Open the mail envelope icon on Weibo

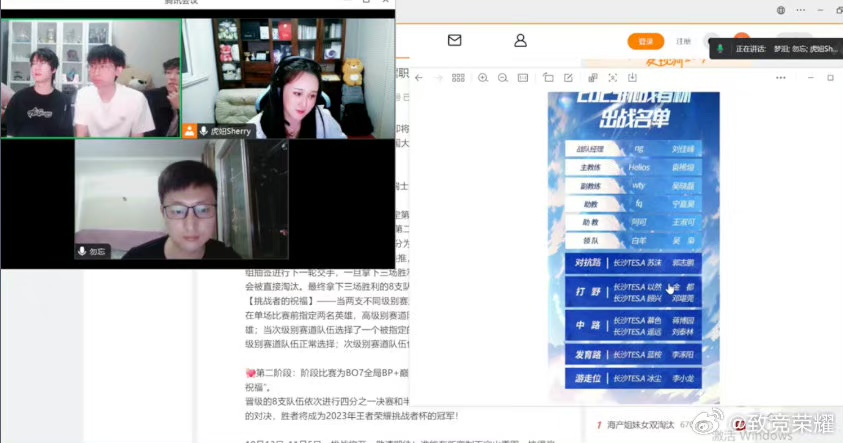pos(454,40)
